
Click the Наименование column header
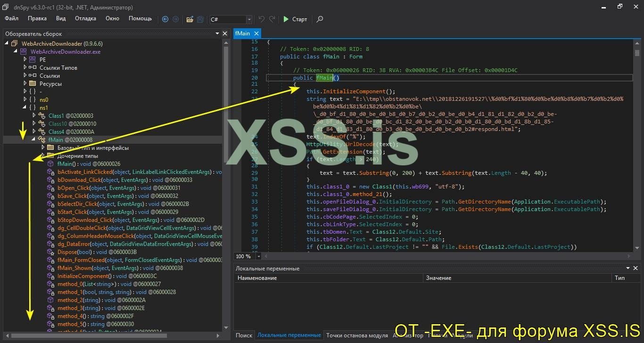pyautogui.click(x=329, y=278)
